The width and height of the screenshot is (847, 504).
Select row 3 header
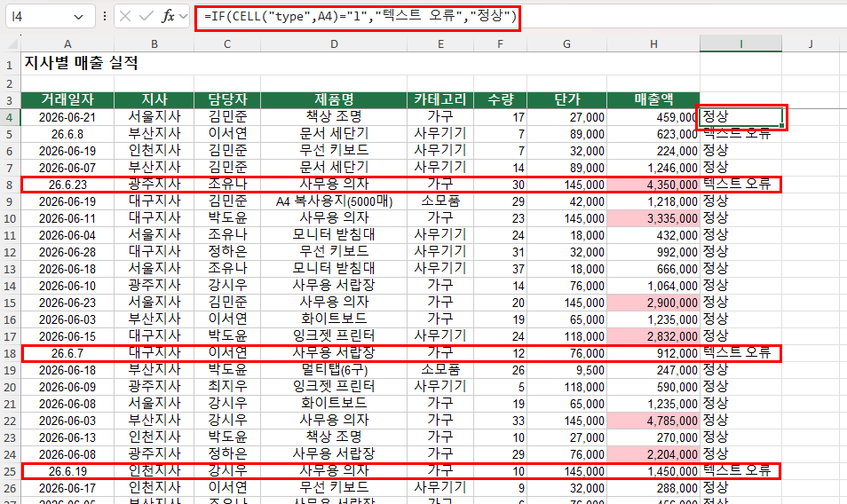click(10, 100)
